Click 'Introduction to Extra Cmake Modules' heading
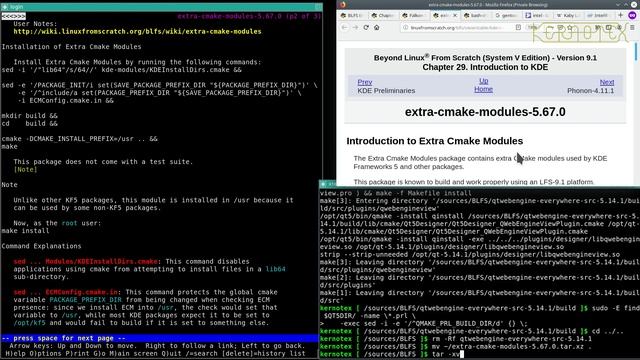This screenshot has height=360, width=640. pos(435,141)
